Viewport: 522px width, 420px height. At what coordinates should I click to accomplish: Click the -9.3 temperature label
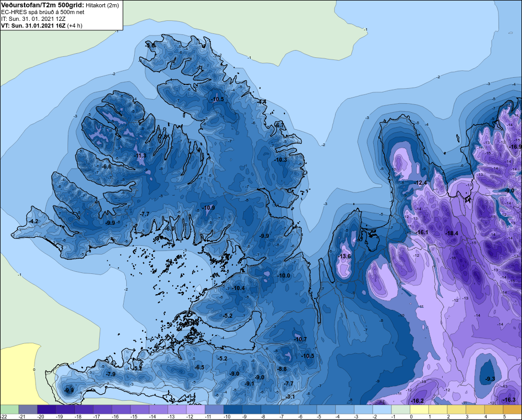490,379
